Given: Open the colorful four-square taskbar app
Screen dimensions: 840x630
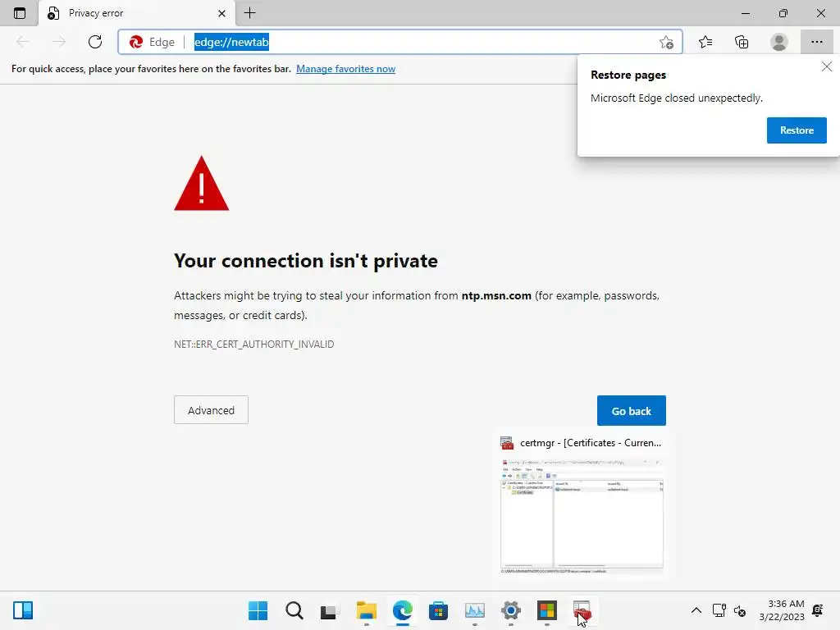Looking at the screenshot, I should click(x=547, y=610).
